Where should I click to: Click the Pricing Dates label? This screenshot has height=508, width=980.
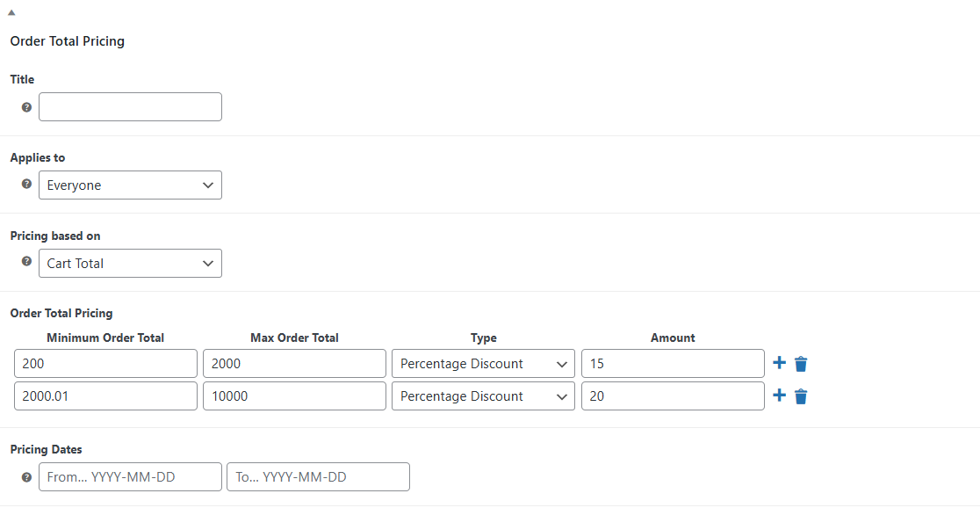[47, 449]
